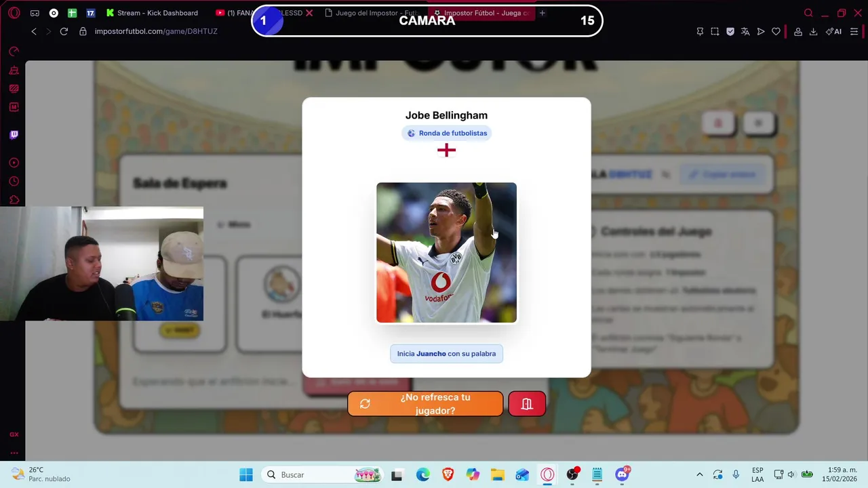Open GX Control in the sidebar
868x488 pixels.
[x=14, y=52]
